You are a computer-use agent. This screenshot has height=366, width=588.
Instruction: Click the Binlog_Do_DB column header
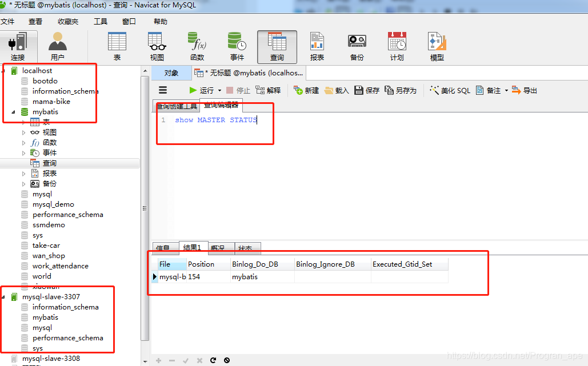pyautogui.click(x=262, y=264)
